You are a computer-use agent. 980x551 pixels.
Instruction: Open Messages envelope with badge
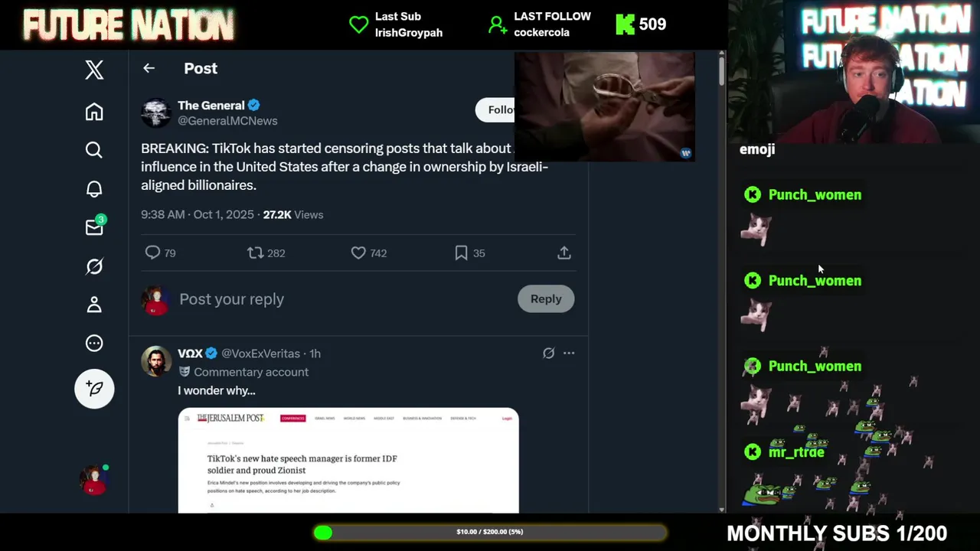click(95, 227)
